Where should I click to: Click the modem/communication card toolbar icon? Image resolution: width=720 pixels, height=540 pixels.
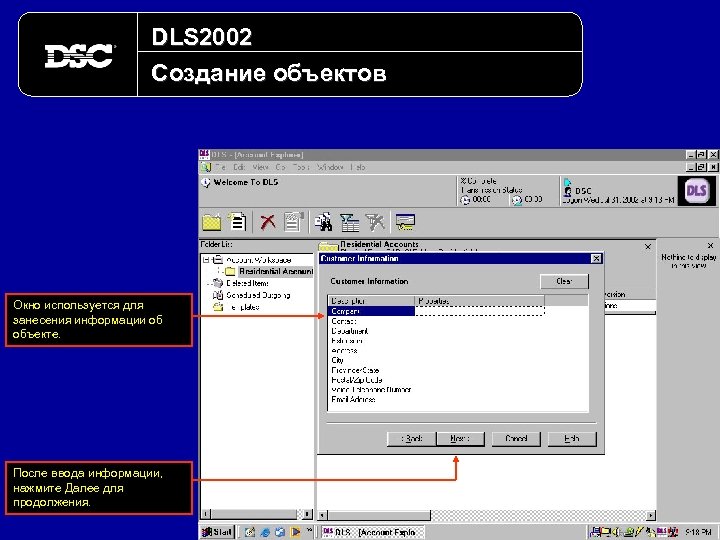coord(405,222)
